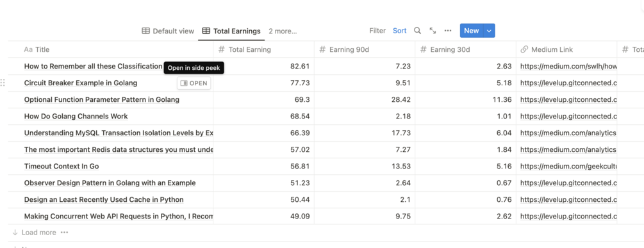Click the Earning 90d column header
The image size is (644, 248).
tap(365, 50)
